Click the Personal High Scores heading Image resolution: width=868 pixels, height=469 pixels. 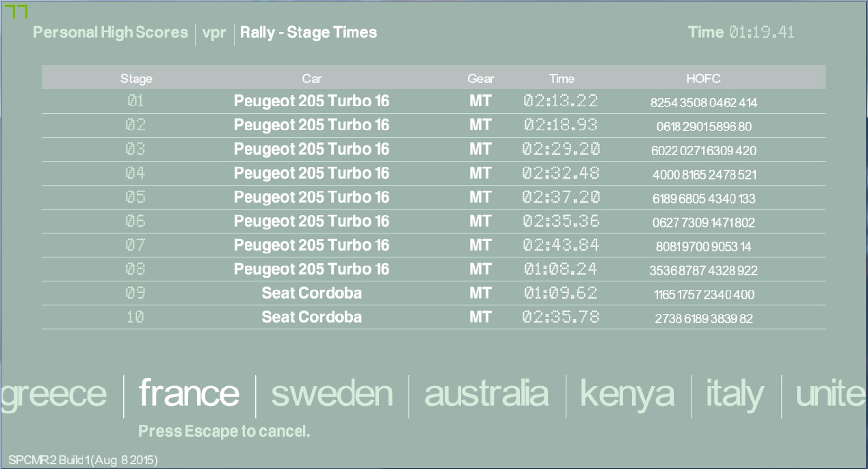[x=110, y=32]
